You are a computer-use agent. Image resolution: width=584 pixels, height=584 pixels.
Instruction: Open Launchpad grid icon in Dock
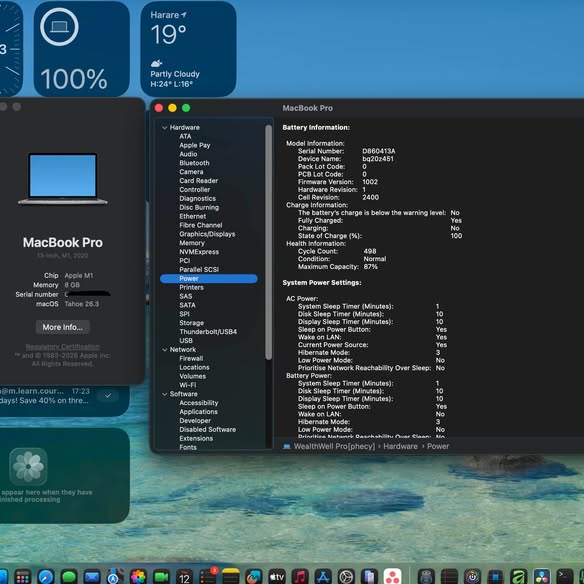click(23, 577)
